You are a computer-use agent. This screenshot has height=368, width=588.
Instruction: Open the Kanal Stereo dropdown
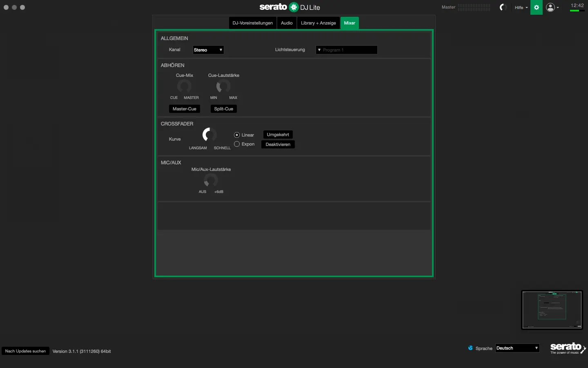pos(208,50)
